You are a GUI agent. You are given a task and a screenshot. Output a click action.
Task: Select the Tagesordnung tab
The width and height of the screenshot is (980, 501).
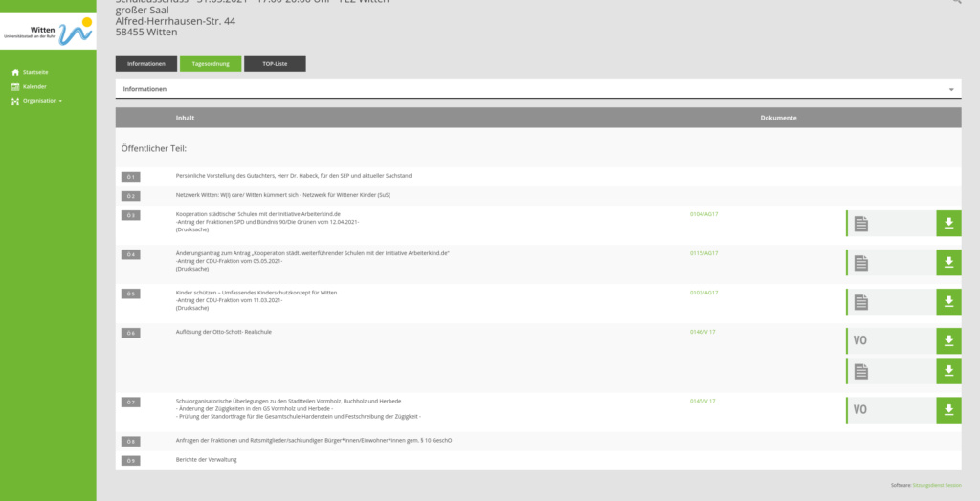(211, 64)
